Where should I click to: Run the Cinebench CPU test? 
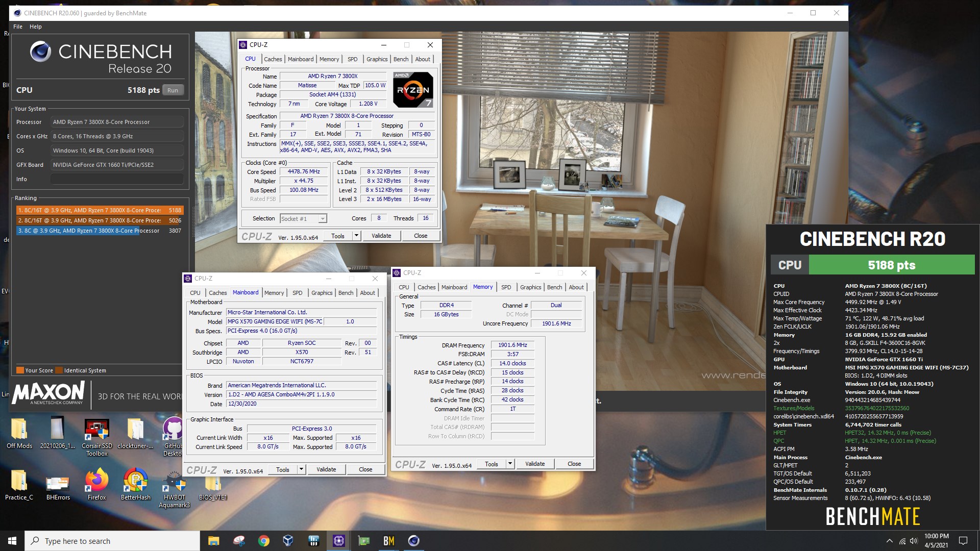(173, 90)
